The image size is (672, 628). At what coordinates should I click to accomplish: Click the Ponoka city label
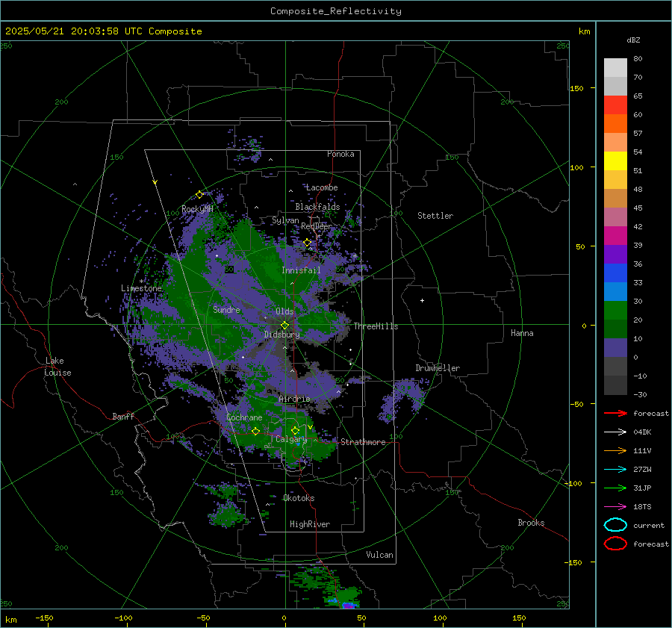340,154
